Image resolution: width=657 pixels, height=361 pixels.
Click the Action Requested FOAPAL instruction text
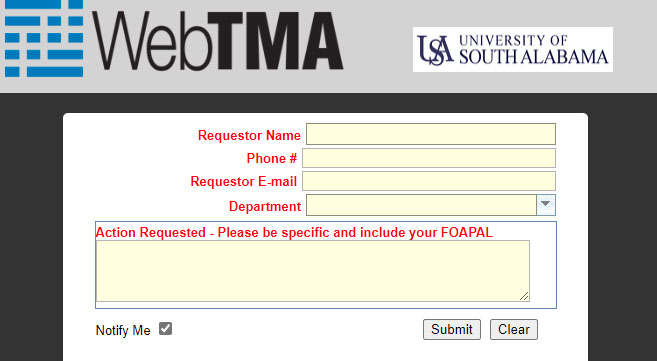pos(294,232)
